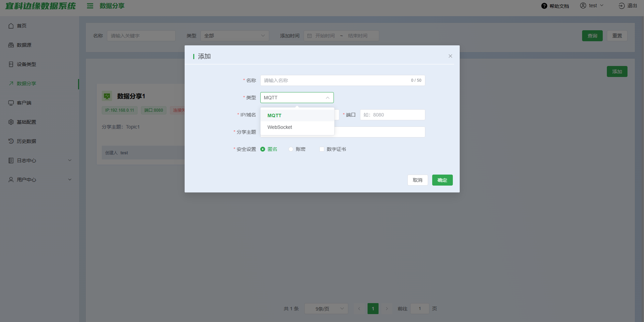Click the logout arrow icon
This screenshot has width=644, height=322.
(621, 6)
